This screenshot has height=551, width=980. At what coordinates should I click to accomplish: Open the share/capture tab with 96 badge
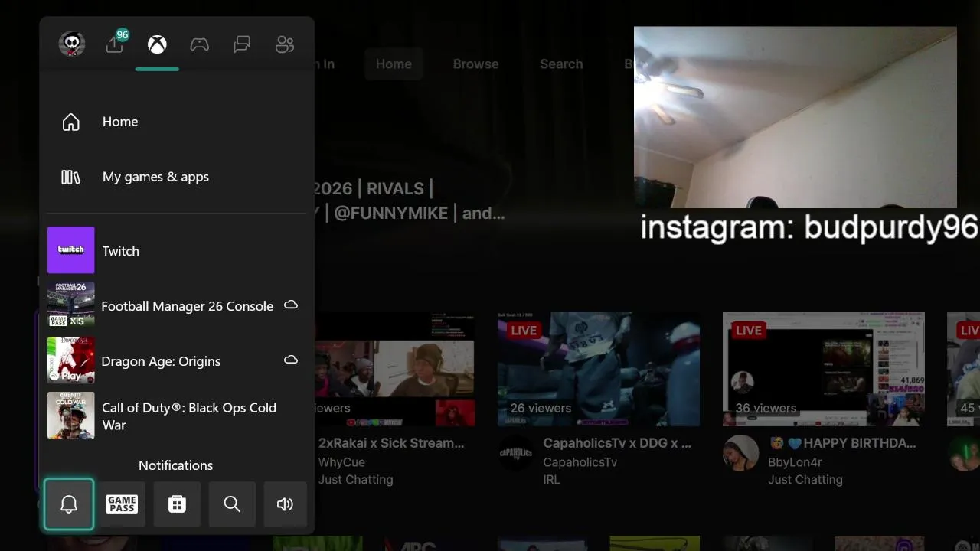(x=115, y=43)
